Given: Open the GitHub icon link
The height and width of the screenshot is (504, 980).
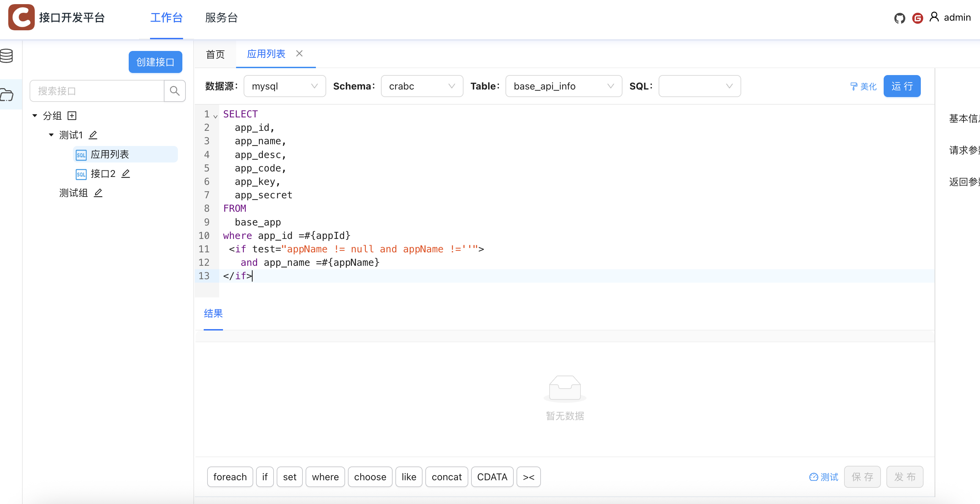Looking at the screenshot, I should click(899, 18).
